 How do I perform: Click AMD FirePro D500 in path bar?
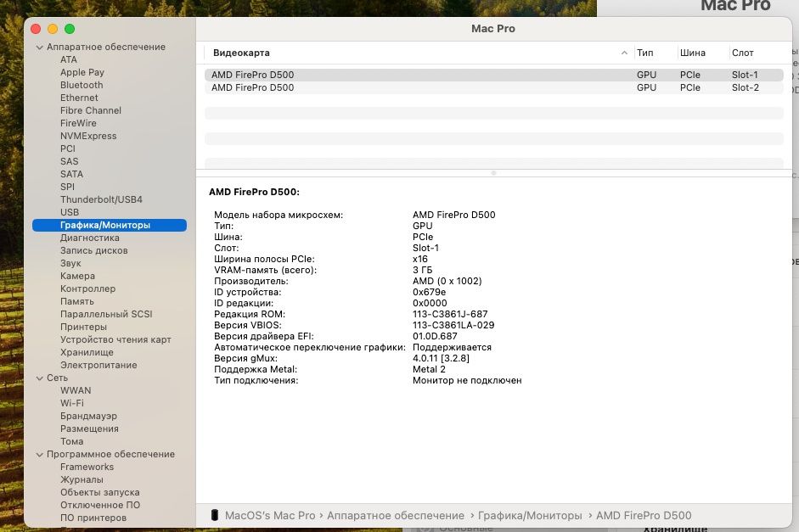[x=644, y=515]
